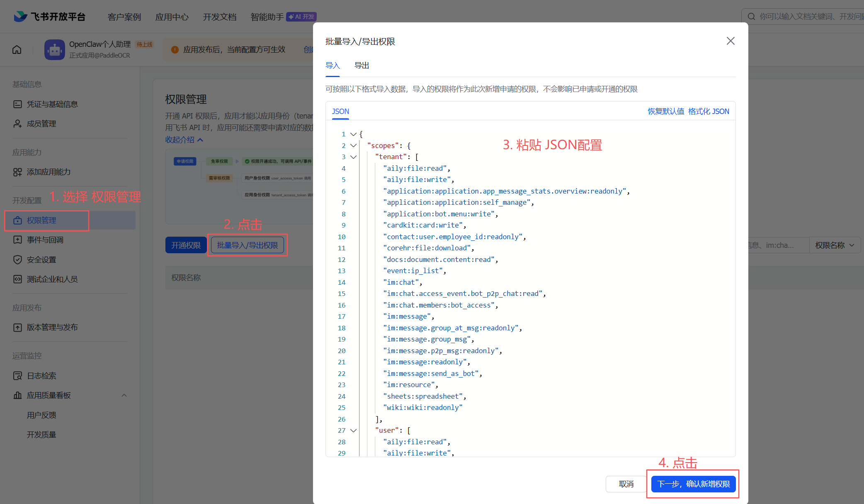The height and width of the screenshot is (504, 864).
Task: Click 下一步，确认新增权限 button
Action: [x=693, y=484]
